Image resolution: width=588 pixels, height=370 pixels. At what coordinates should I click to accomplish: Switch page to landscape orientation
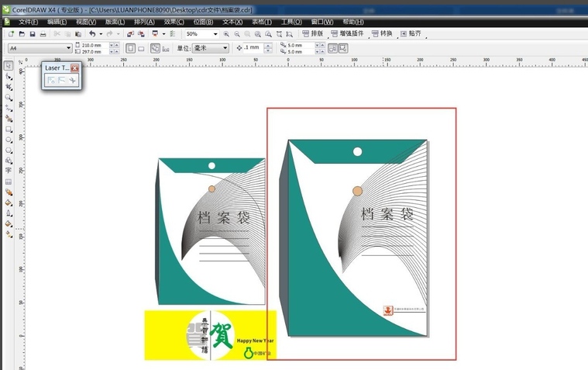click(x=140, y=48)
